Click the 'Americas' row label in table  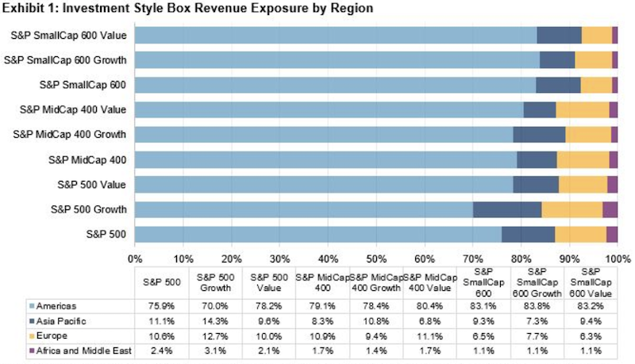tap(56, 306)
